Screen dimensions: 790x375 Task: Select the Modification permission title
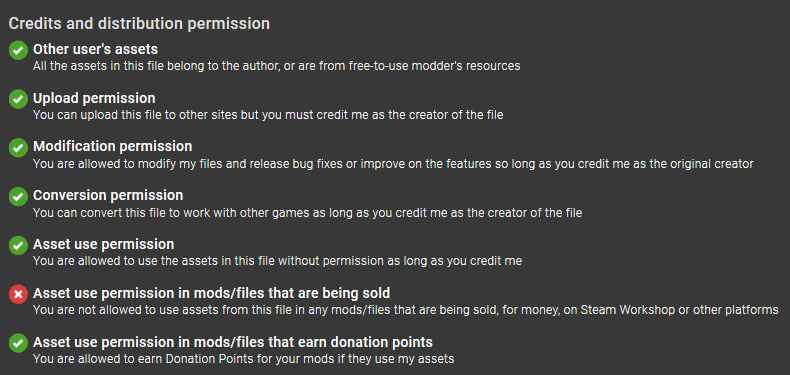(113, 147)
